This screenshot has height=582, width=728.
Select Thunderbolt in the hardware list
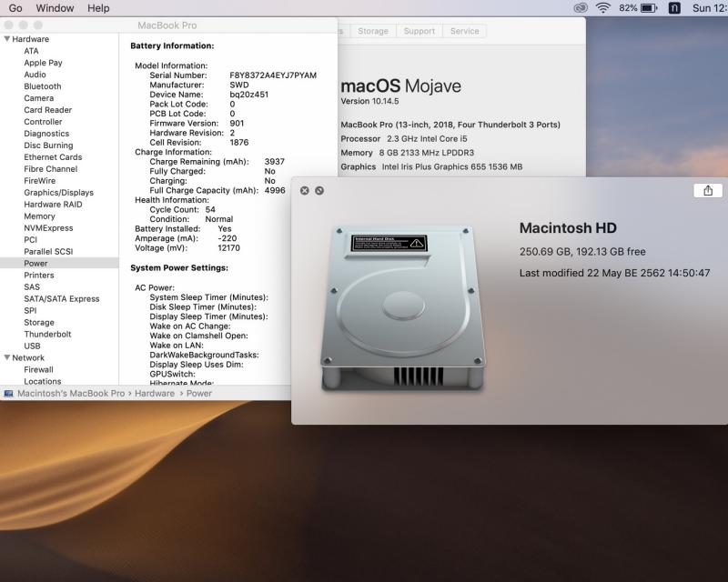click(x=47, y=334)
